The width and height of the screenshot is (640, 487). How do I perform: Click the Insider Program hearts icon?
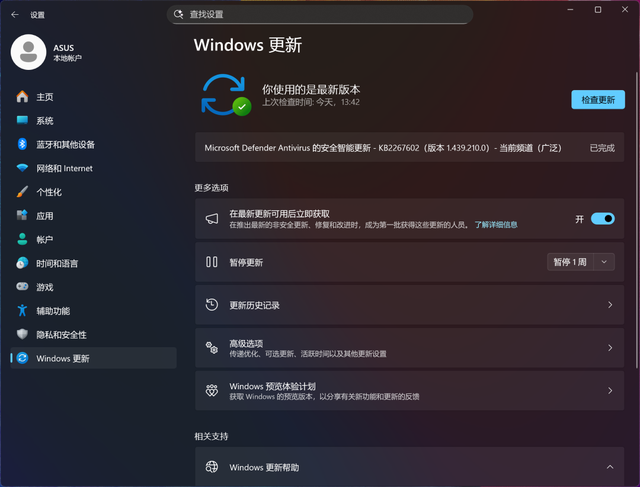[212, 391]
